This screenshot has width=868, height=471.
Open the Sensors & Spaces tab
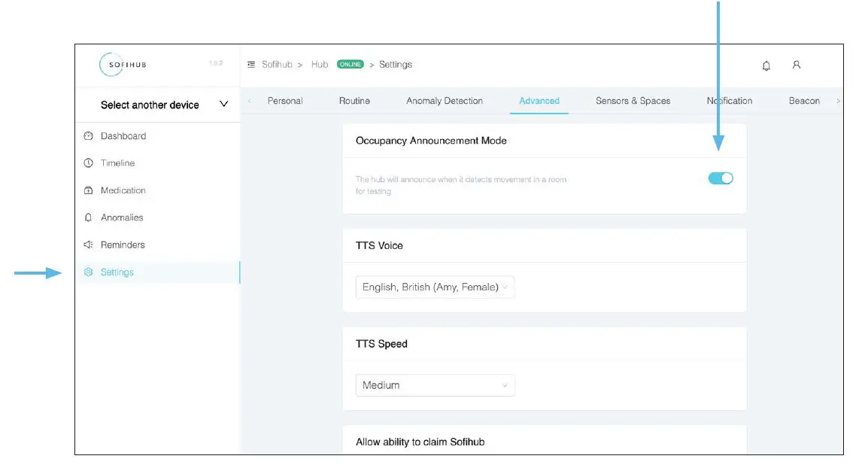(633, 101)
